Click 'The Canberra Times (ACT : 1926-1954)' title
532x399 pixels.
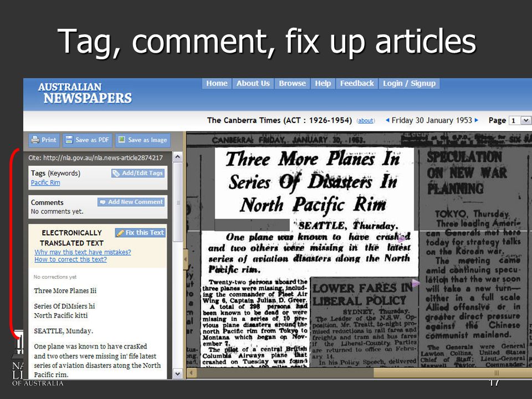(x=279, y=120)
